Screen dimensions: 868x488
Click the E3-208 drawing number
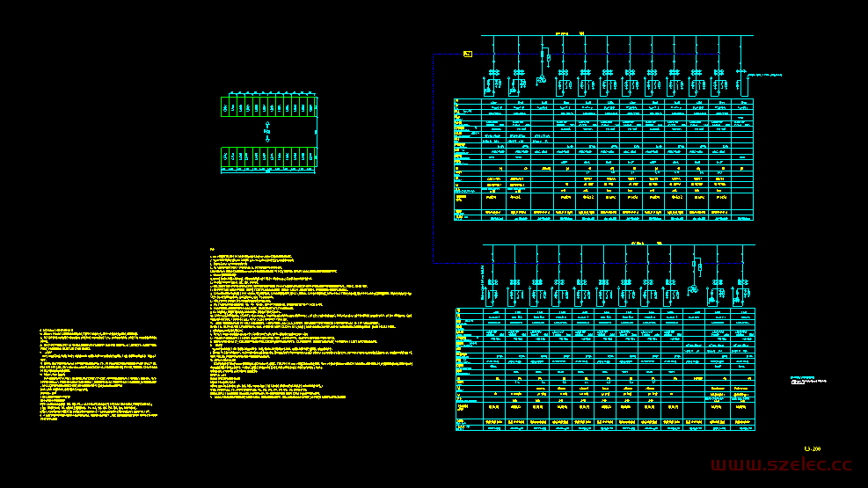click(x=812, y=448)
